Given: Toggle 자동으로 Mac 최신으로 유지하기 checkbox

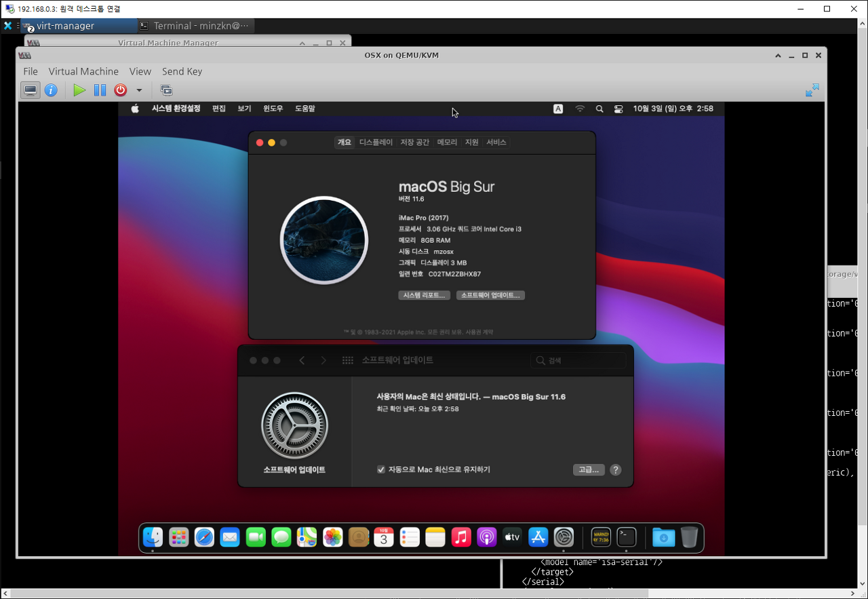Looking at the screenshot, I should tap(381, 469).
